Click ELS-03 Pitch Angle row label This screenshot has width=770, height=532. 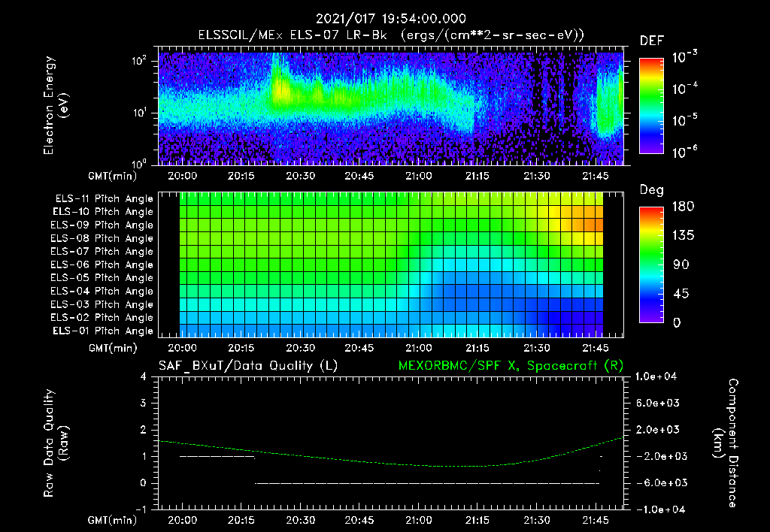pos(102,304)
